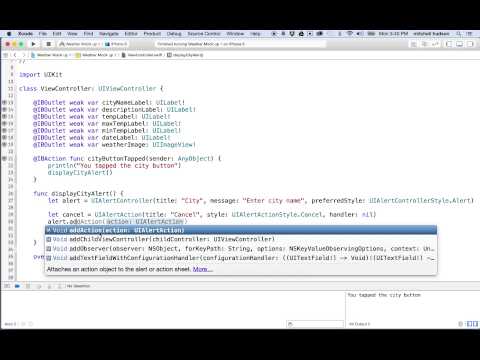Click the Step Into debug button
Image resolution: width=480 pixels, height=360 pixels.
49,286
